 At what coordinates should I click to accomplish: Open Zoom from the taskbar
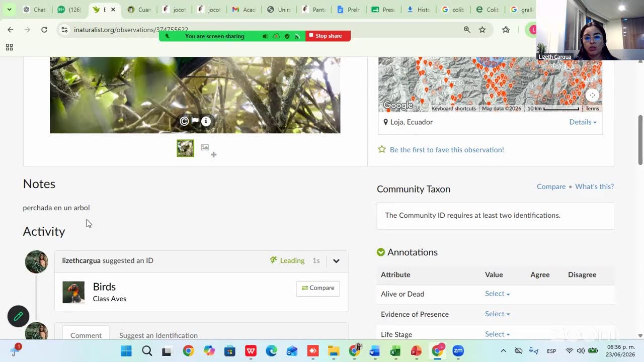point(458,351)
